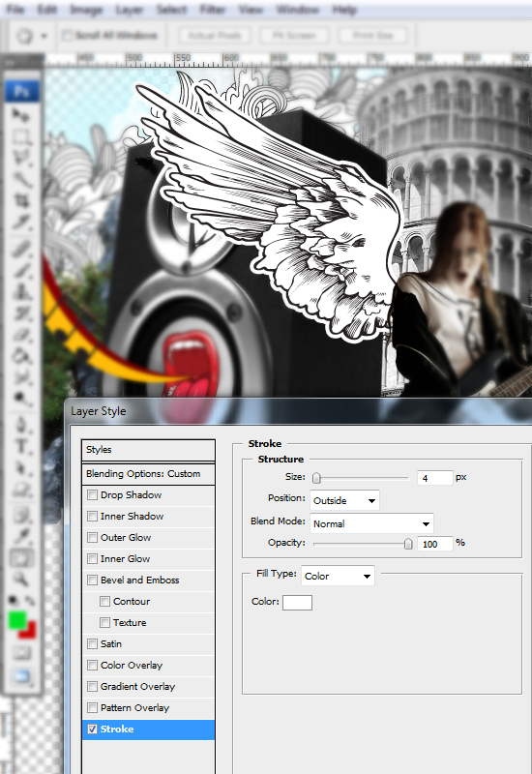Image resolution: width=532 pixels, height=774 pixels.
Task: Select the Slice tool
Action: (20, 222)
